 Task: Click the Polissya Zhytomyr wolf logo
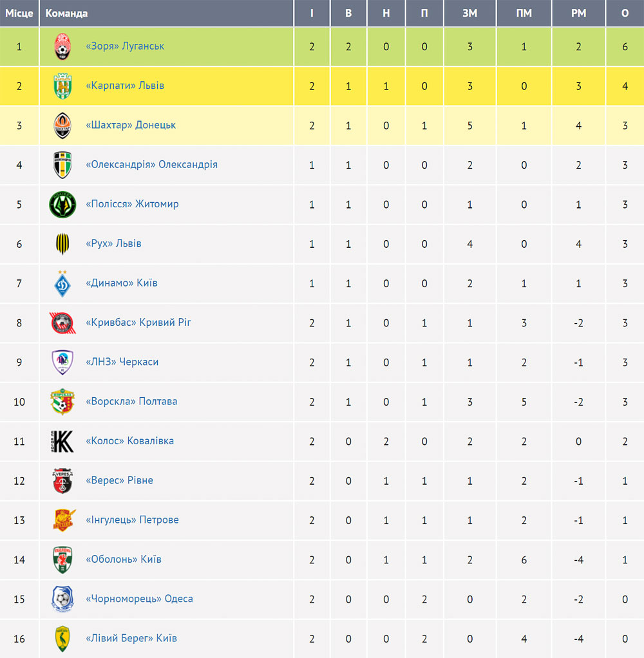pos(62,204)
